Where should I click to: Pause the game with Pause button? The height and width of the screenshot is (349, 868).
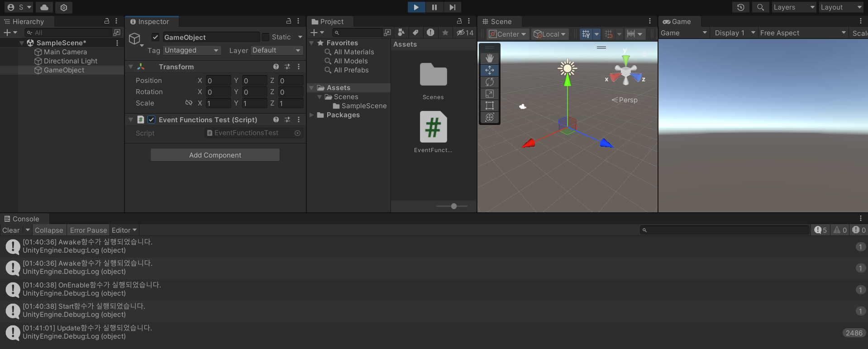click(x=434, y=7)
